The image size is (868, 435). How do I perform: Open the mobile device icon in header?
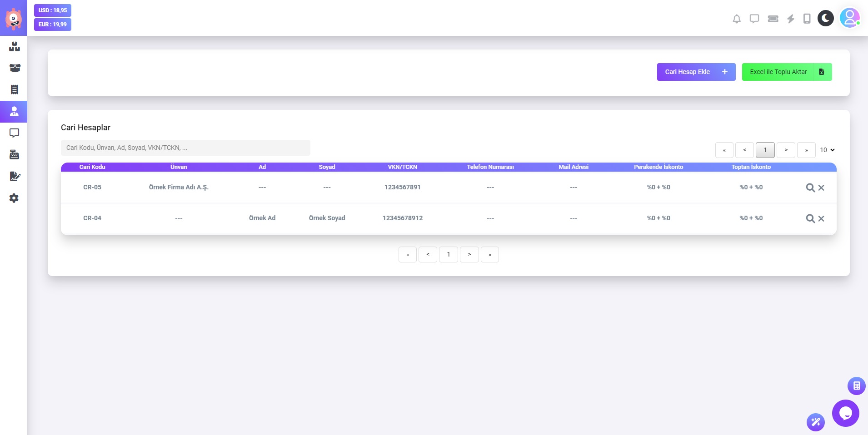(807, 19)
